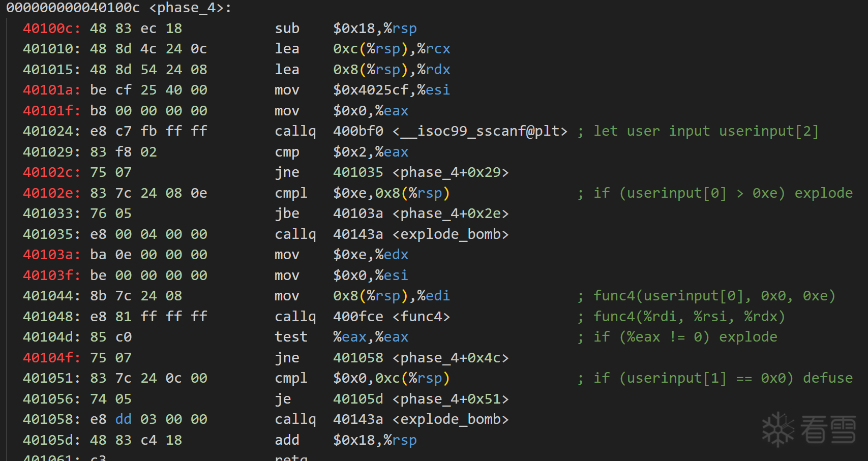Click the $0x4025cf,%esi operand
The width and height of the screenshot is (868, 461).
click(x=391, y=90)
